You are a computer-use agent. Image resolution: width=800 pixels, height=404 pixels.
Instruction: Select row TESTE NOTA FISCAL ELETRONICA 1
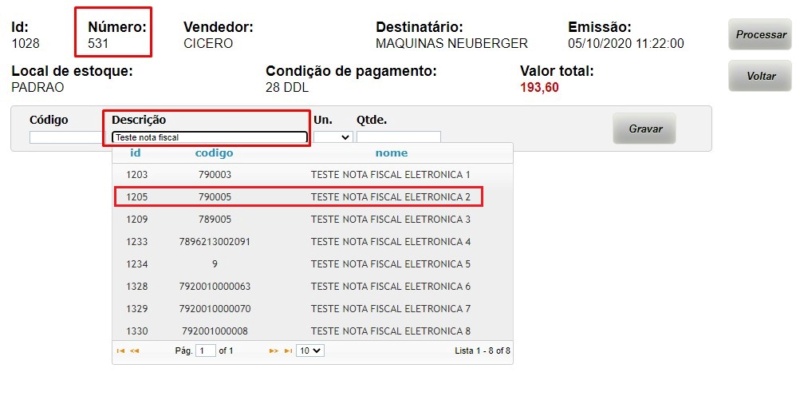coord(312,174)
